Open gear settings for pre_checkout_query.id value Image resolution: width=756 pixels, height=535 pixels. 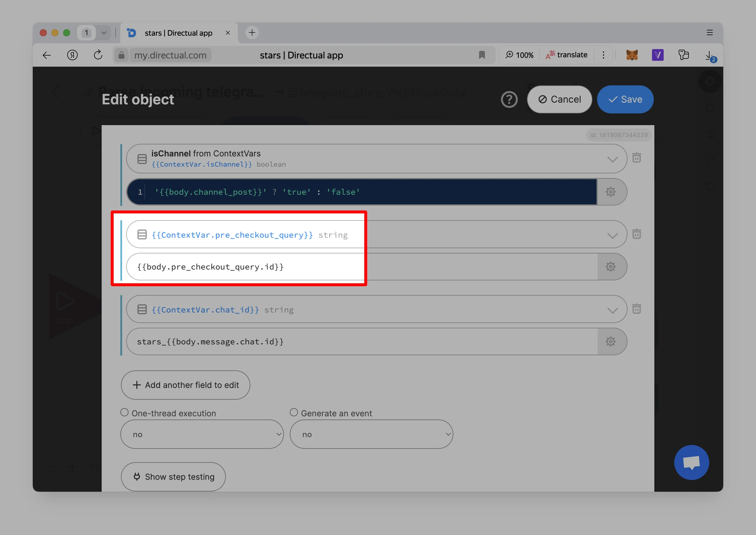point(610,267)
